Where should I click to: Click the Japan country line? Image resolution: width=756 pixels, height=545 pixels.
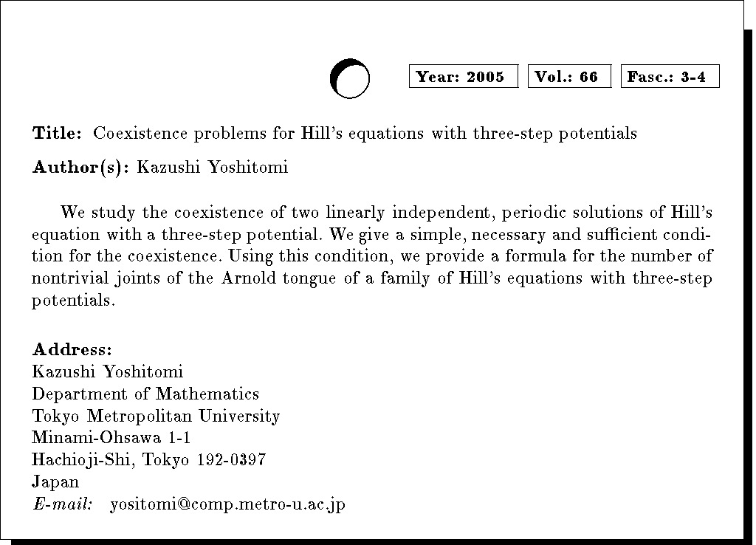click(x=55, y=482)
